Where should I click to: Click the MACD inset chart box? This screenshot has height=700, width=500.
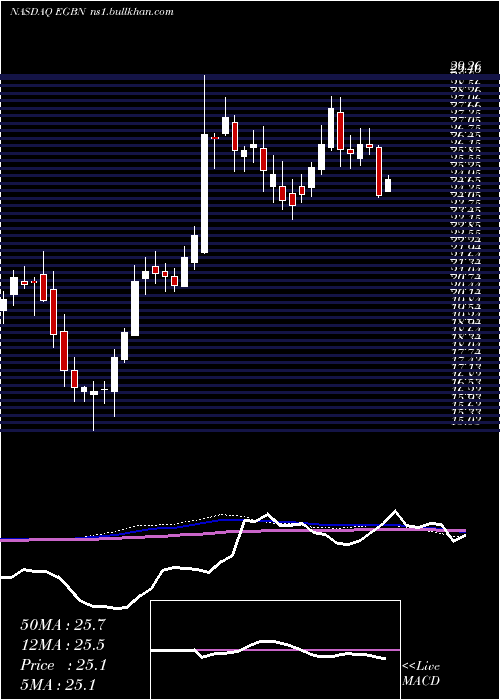(275, 650)
